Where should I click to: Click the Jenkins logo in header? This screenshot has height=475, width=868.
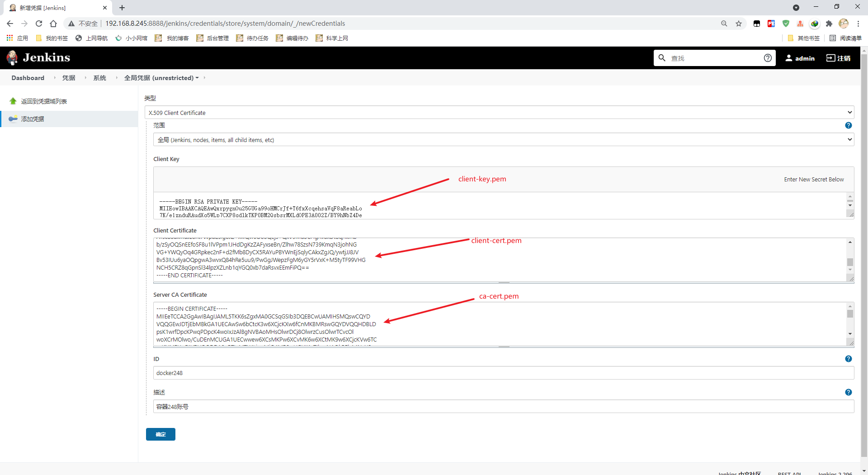pos(38,57)
